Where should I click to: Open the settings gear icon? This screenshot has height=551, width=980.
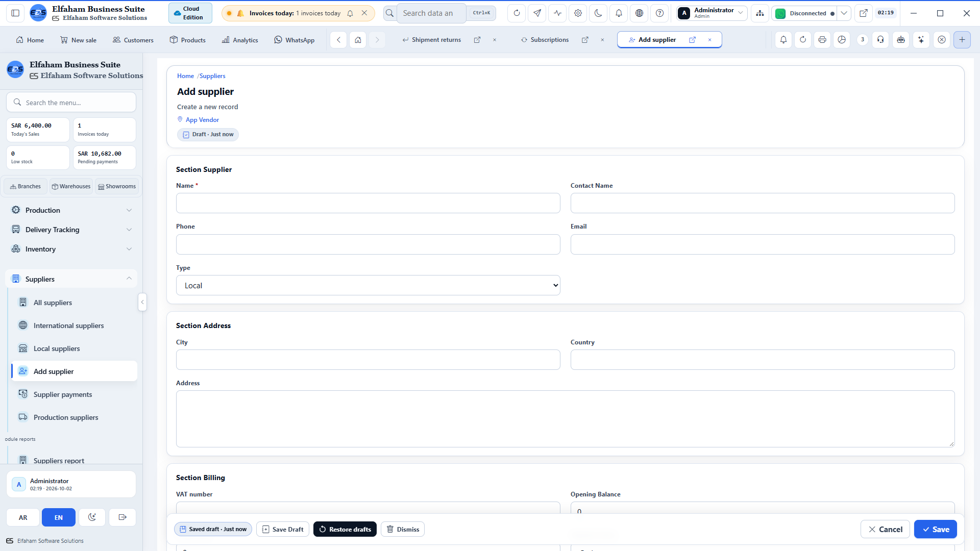(578, 13)
